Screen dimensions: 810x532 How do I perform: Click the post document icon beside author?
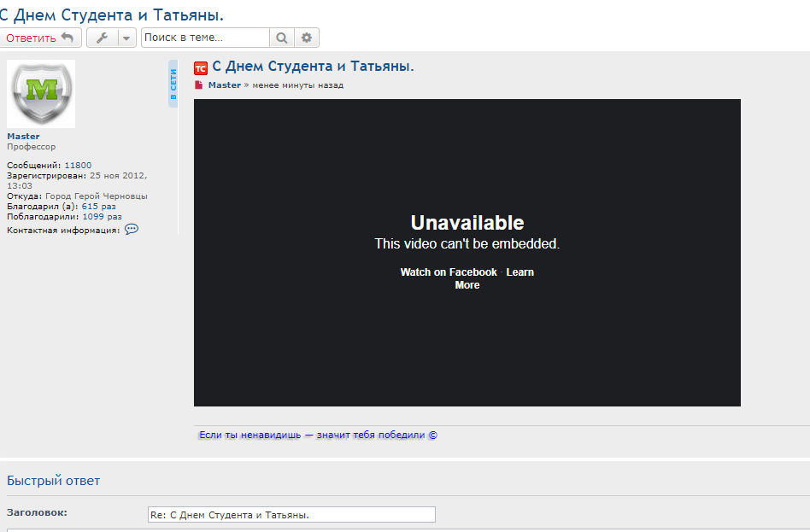point(199,85)
